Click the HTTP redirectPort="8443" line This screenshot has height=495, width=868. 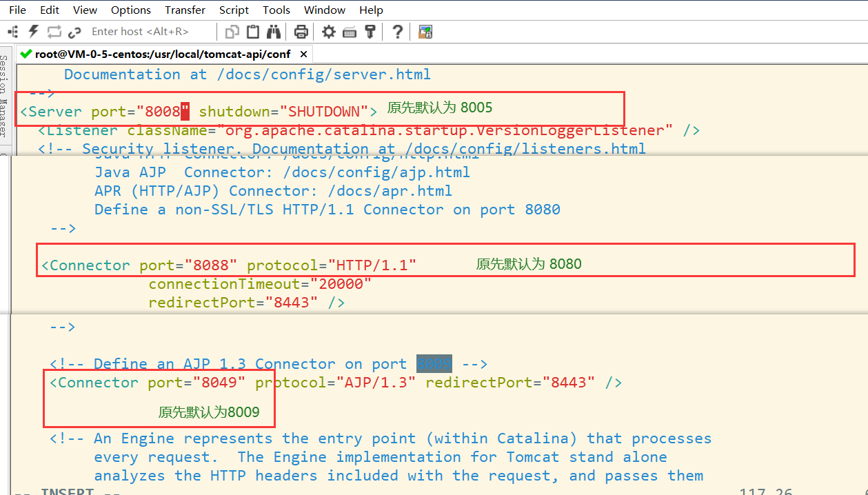[247, 302]
